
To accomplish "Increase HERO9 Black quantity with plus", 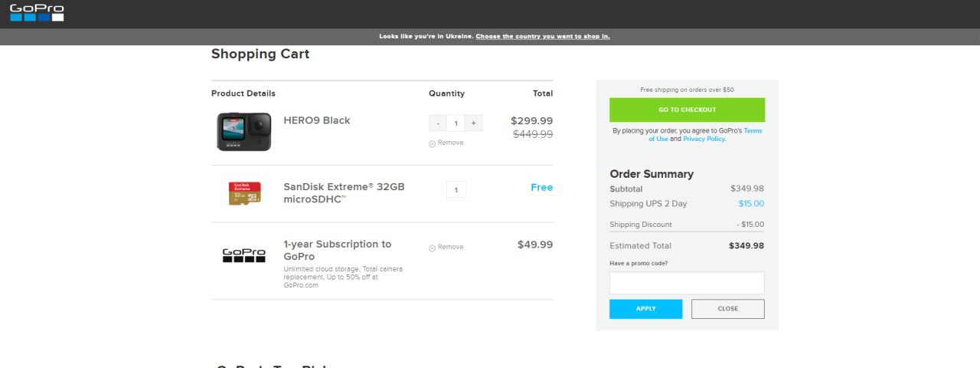I will (473, 123).
